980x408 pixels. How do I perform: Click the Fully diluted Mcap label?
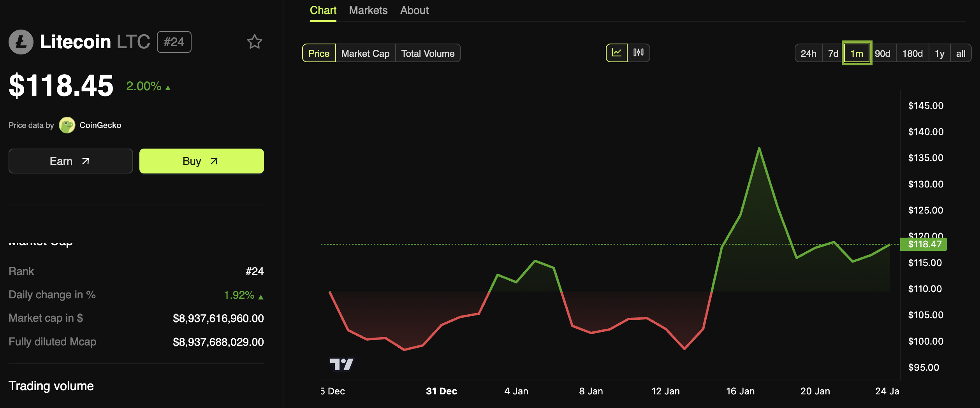click(x=53, y=342)
